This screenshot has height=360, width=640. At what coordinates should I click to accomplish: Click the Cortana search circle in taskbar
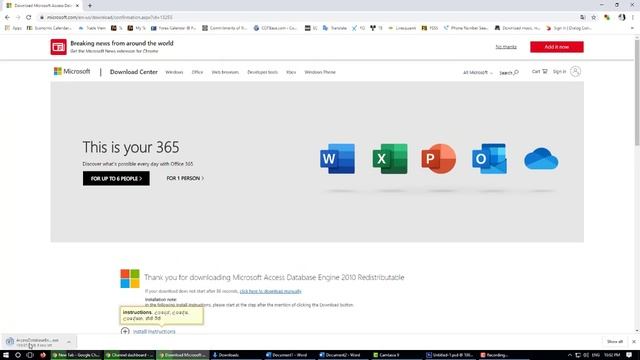click(x=18, y=355)
